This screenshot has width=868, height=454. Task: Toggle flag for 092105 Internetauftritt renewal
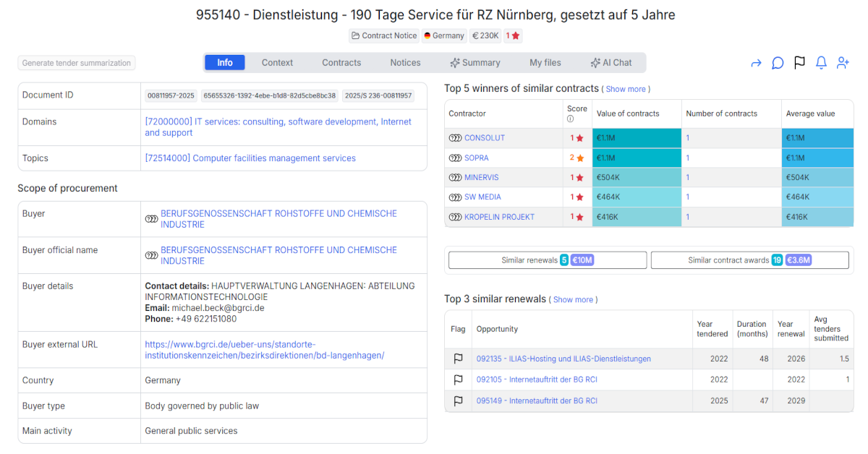(458, 380)
